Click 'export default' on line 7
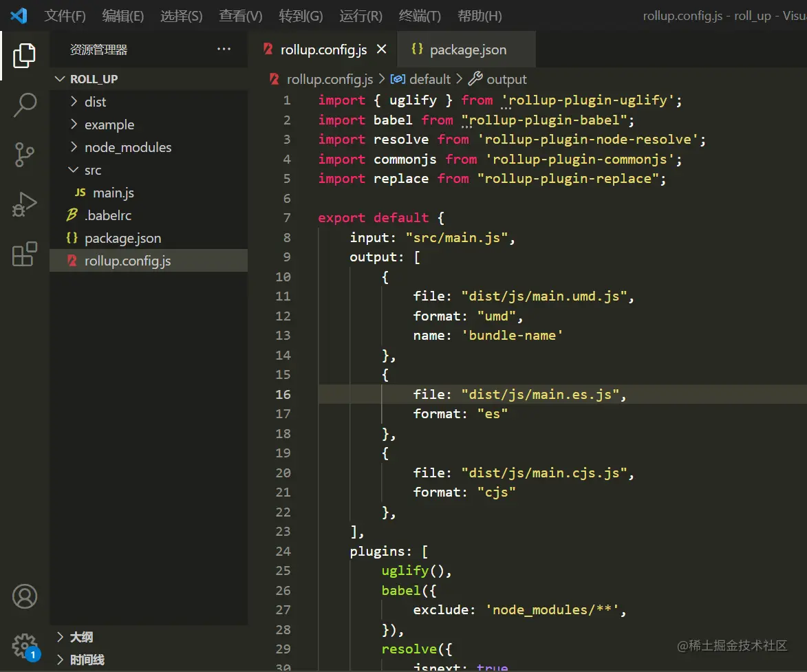 coord(373,217)
